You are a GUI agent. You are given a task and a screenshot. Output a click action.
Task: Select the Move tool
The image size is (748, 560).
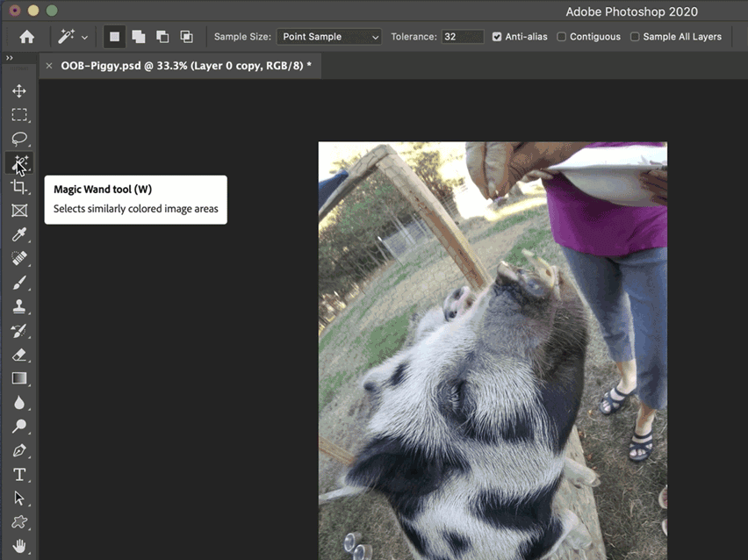[19, 90]
